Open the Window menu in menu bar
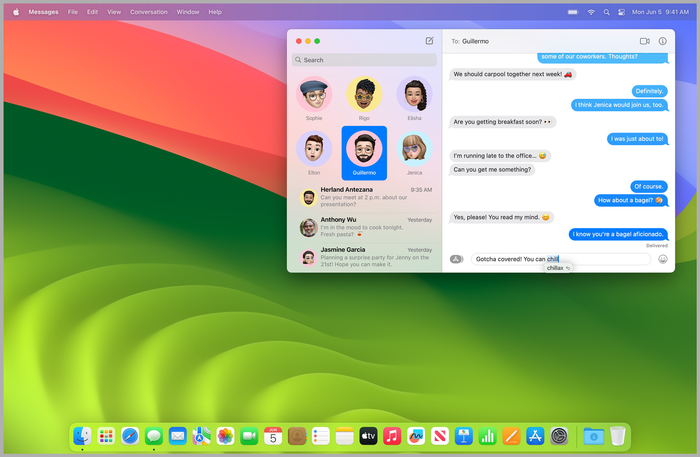700x457 pixels. pyautogui.click(x=187, y=12)
